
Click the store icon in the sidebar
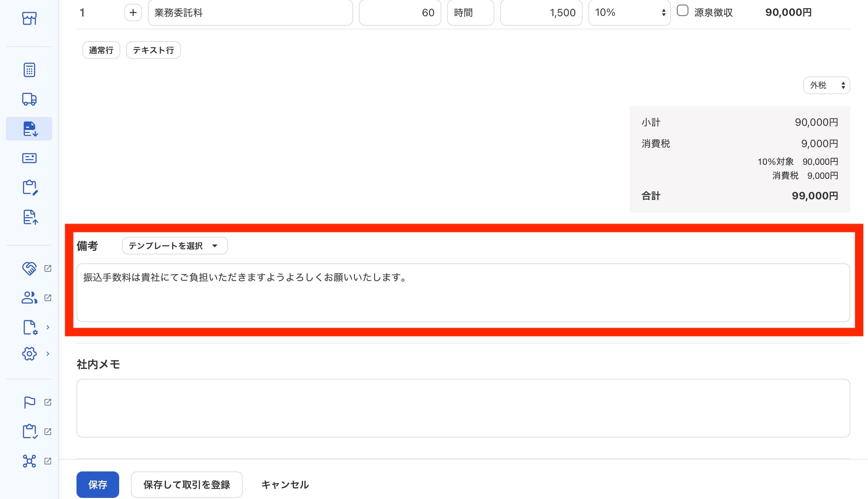click(x=29, y=18)
